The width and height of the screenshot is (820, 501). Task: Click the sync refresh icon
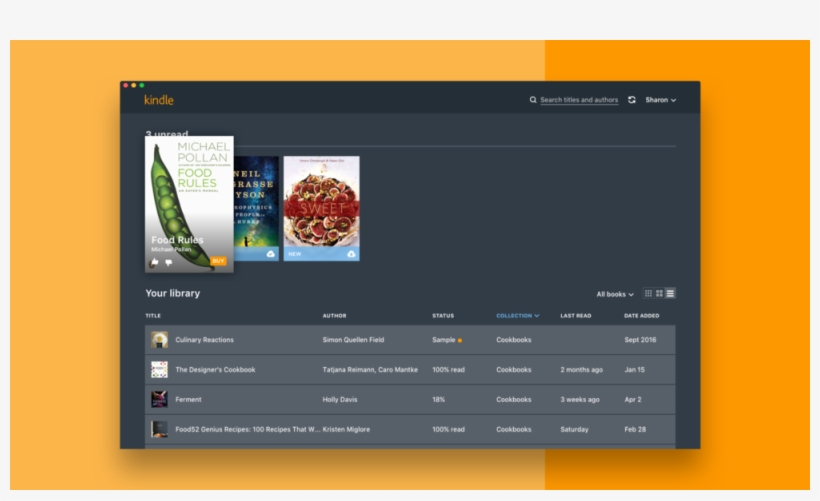pos(632,100)
